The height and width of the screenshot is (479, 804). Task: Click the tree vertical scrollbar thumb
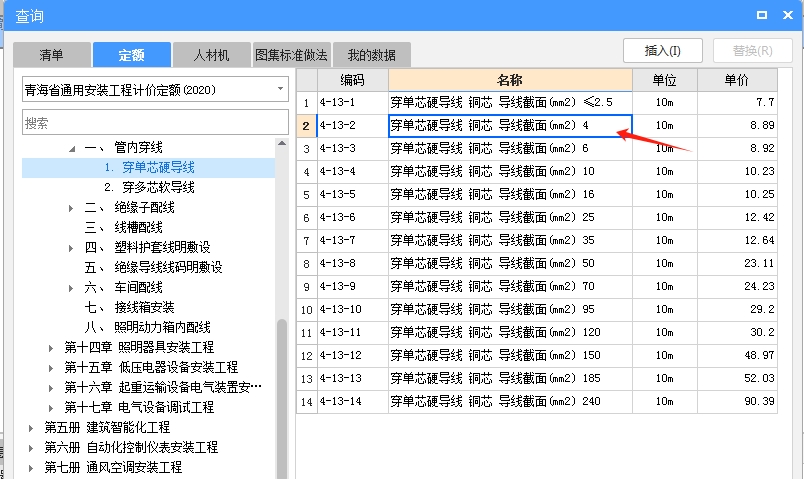282,399
